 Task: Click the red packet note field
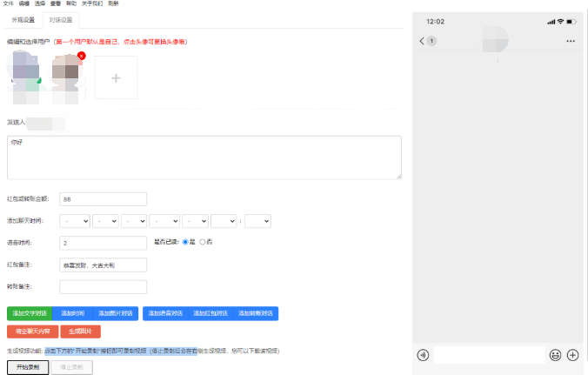point(104,265)
